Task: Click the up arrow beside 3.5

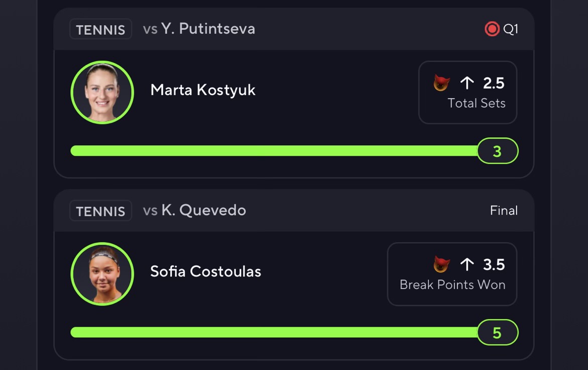Action: click(467, 264)
